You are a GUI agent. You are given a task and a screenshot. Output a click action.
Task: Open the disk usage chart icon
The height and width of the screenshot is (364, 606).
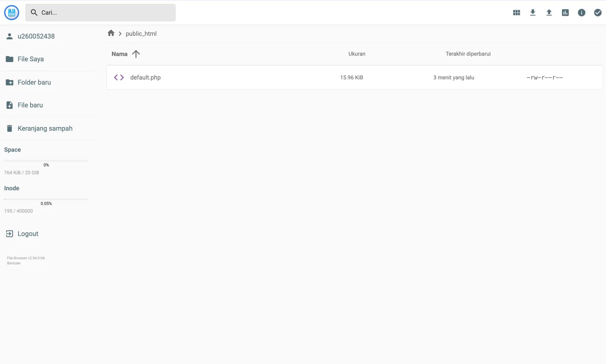point(565,13)
